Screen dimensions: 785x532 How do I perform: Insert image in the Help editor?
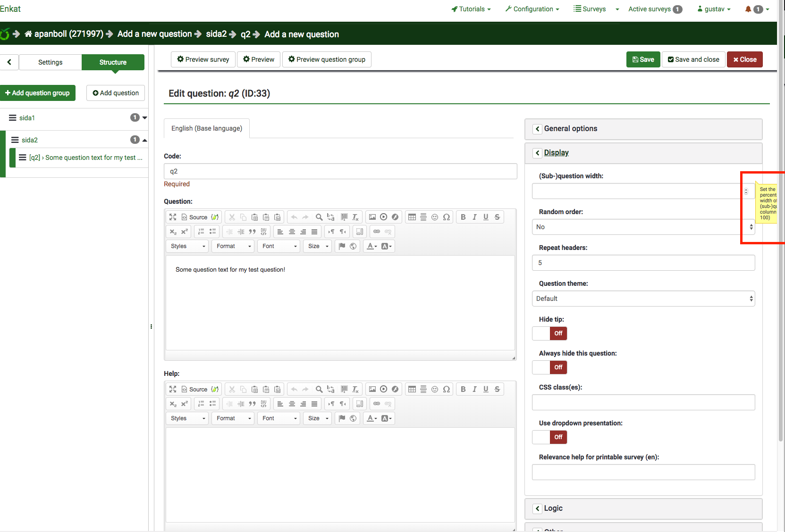click(x=372, y=389)
